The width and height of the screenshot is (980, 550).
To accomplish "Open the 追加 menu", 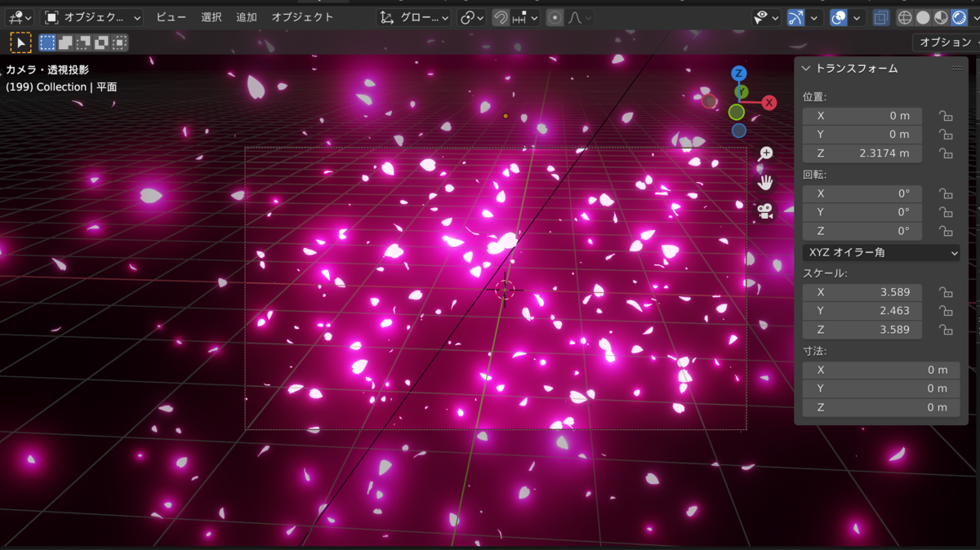I will click(246, 17).
